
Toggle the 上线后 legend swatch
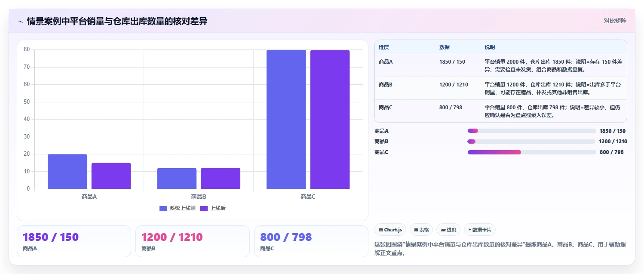coord(204,208)
